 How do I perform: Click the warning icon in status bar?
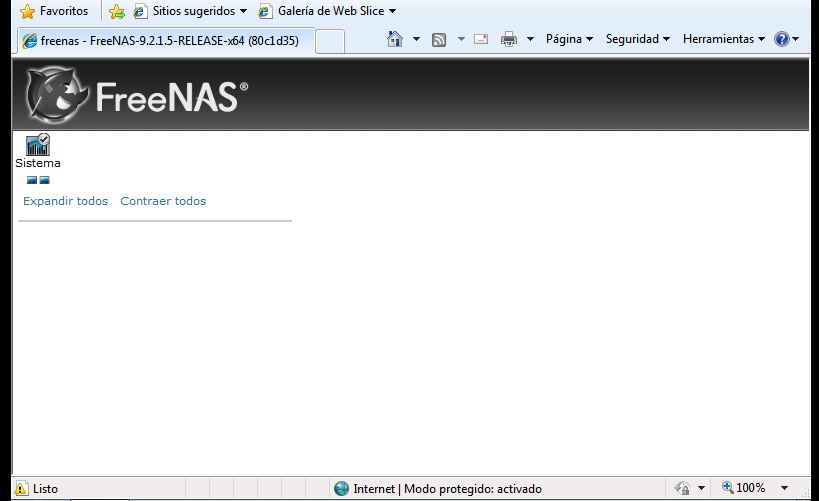20,488
